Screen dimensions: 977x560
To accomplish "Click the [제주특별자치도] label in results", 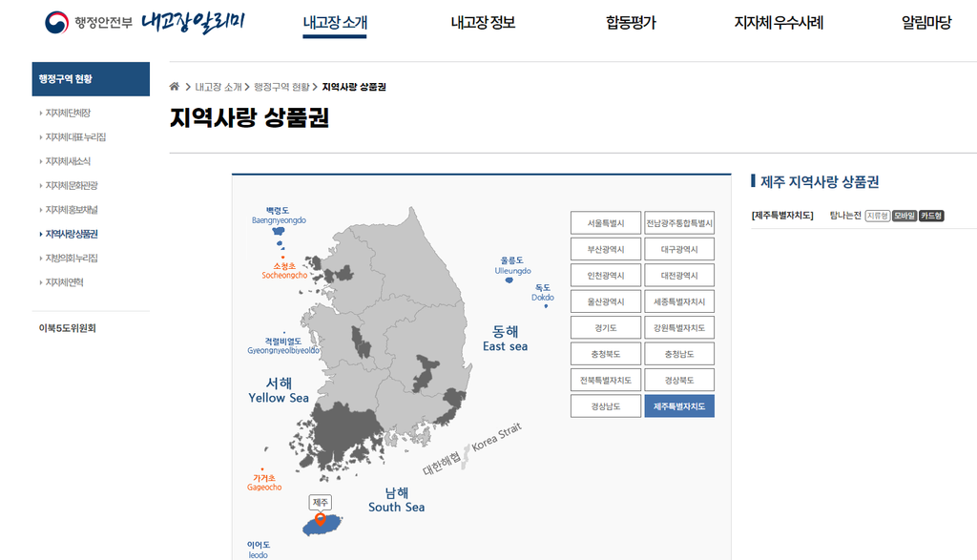I will point(782,216).
